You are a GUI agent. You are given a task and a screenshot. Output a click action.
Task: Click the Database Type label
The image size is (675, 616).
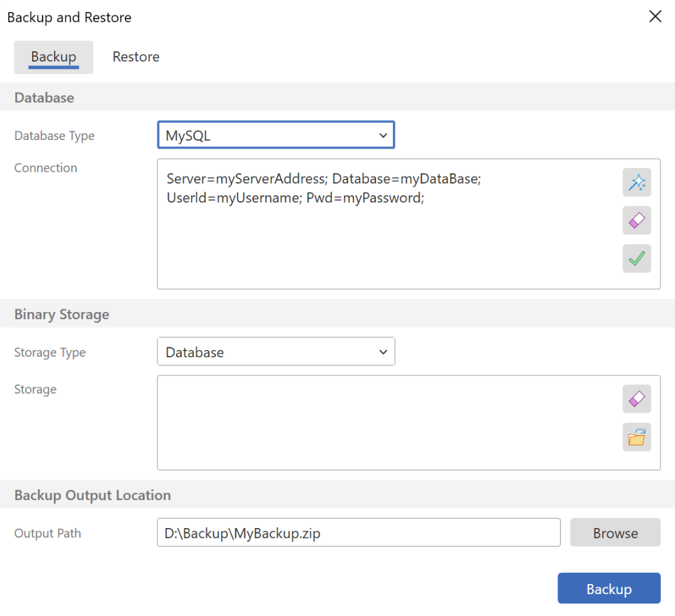pyautogui.click(x=54, y=136)
